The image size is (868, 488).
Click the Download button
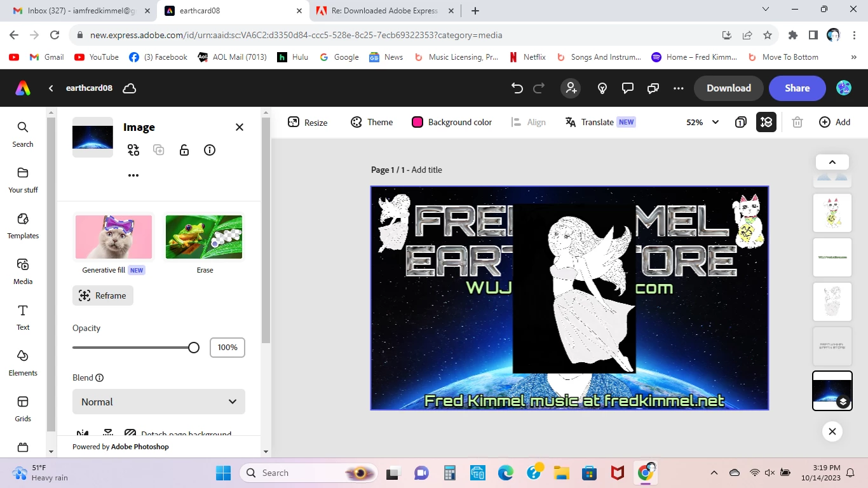(x=729, y=88)
